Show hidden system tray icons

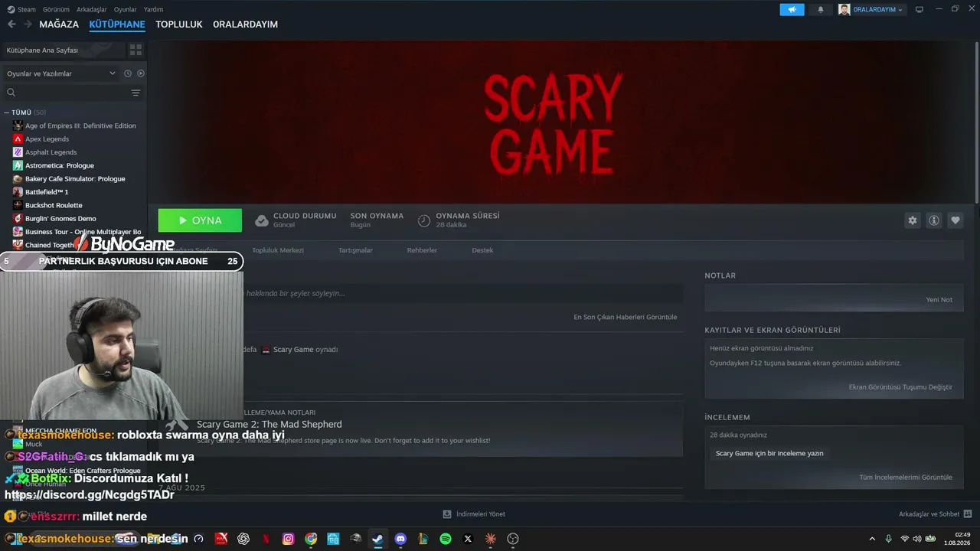pos(872,539)
